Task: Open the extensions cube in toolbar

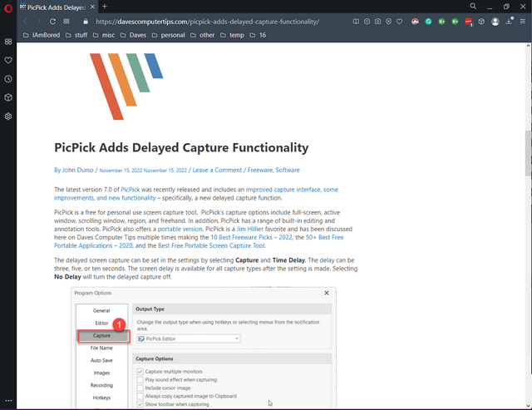Action: coord(481,22)
